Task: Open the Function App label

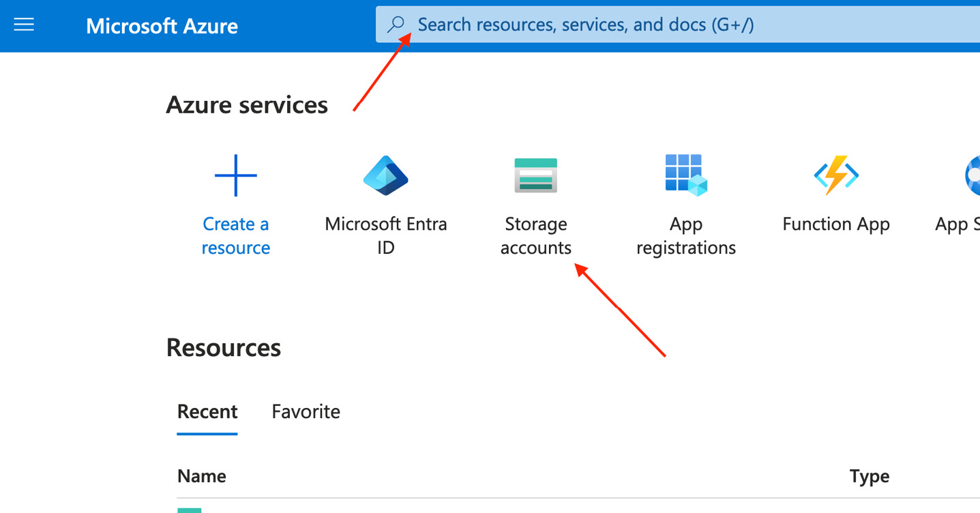Action: tap(836, 224)
